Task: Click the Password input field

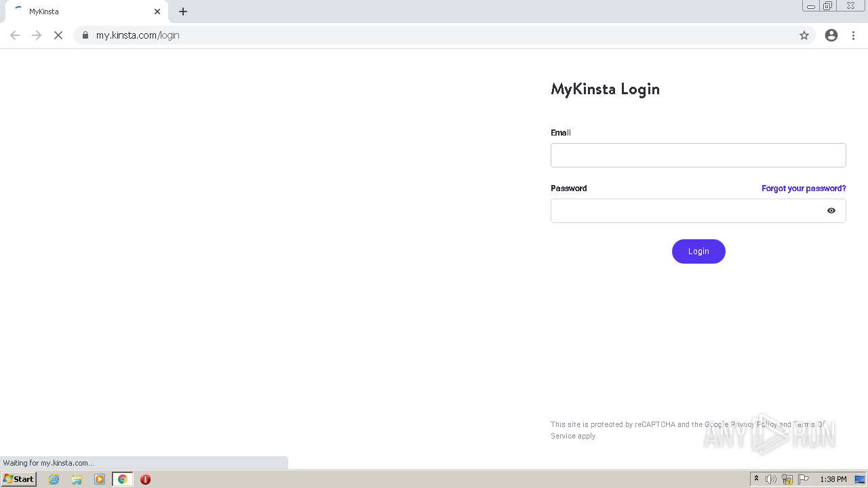Action: (698, 211)
